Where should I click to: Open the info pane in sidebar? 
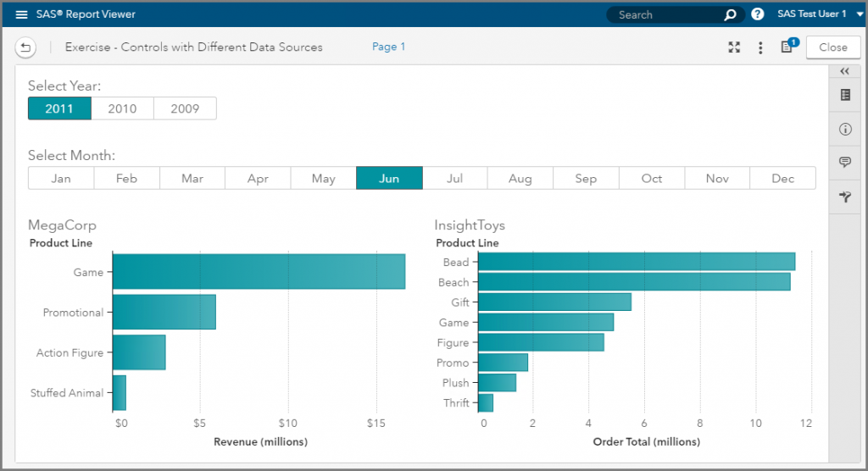coord(844,130)
